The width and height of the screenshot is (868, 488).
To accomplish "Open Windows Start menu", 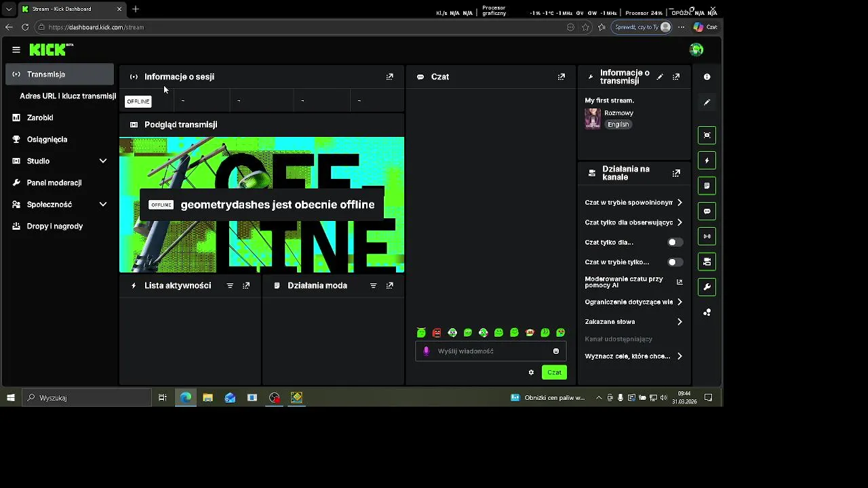I will pos(11,398).
